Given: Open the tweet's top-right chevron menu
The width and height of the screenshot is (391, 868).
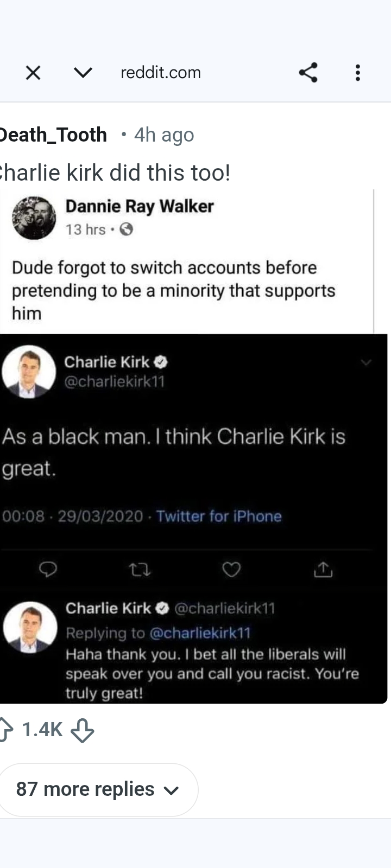Looking at the screenshot, I should pos(367,362).
